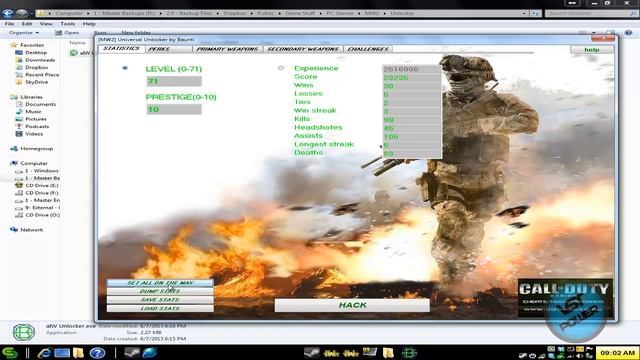
Task: Click the Wins value field
Action: point(411,86)
